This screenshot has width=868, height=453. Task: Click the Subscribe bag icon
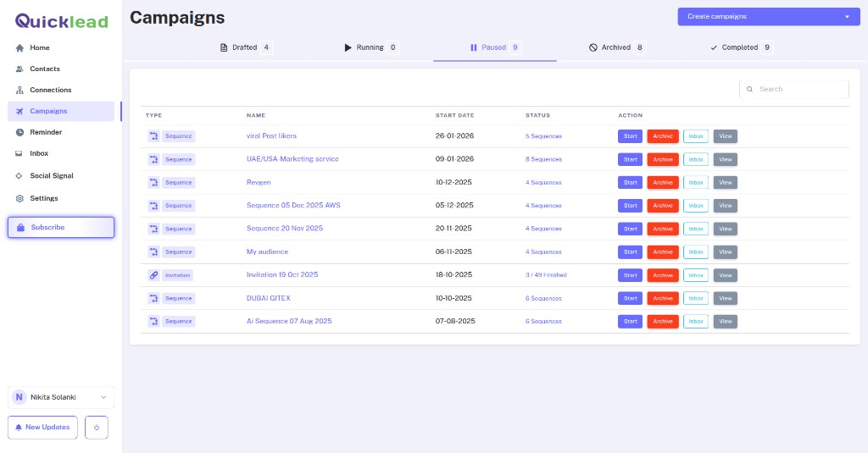click(21, 227)
